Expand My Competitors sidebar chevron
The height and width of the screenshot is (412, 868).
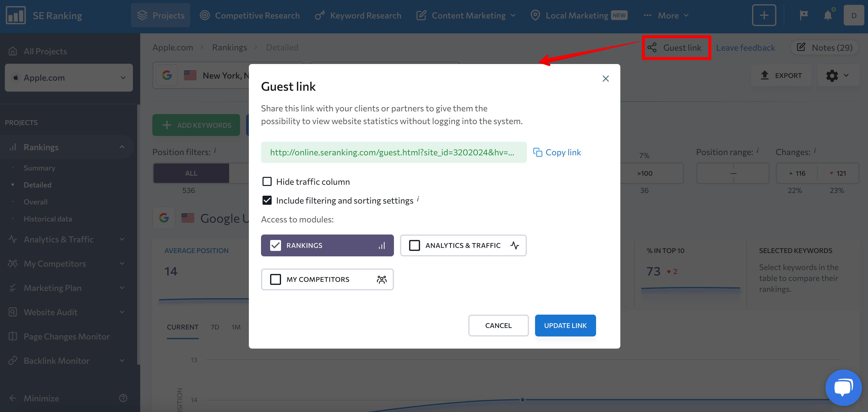pyautogui.click(x=122, y=263)
